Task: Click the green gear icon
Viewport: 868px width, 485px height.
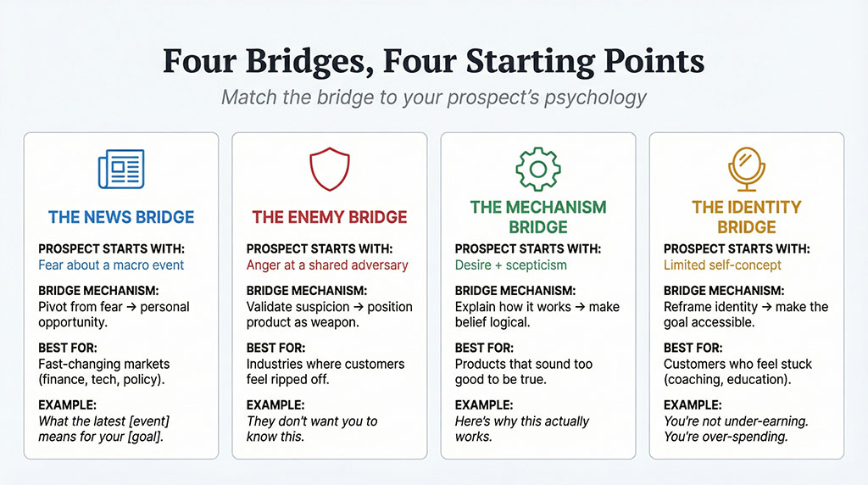Action: 537,168
